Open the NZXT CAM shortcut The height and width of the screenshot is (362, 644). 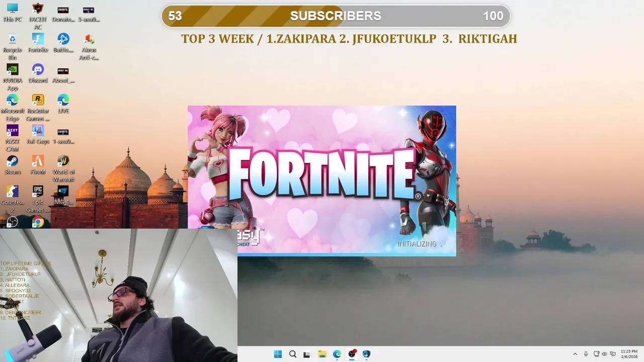(x=13, y=138)
